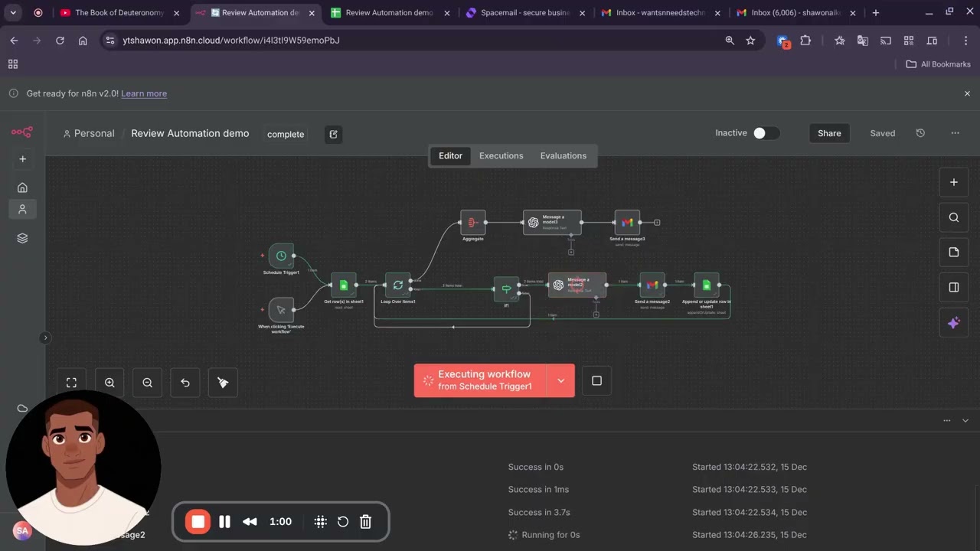Select the 'complete' workflow tag

(286, 134)
